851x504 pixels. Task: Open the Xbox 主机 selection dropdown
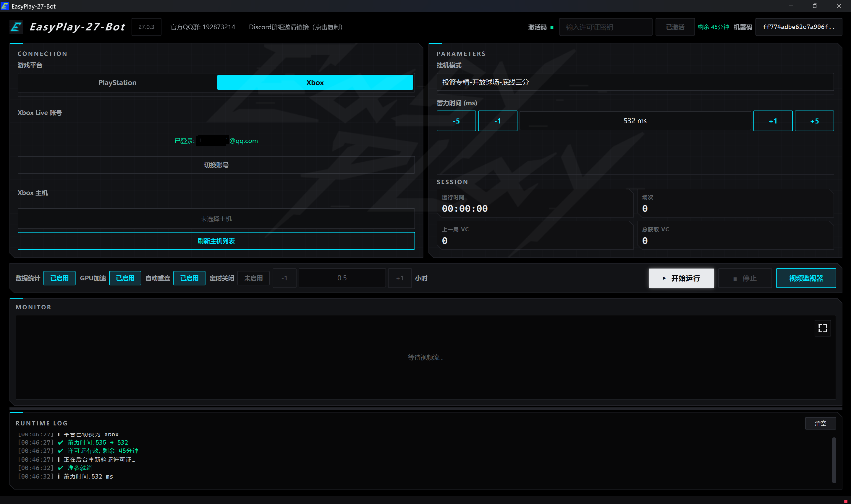click(x=216, y=219)
